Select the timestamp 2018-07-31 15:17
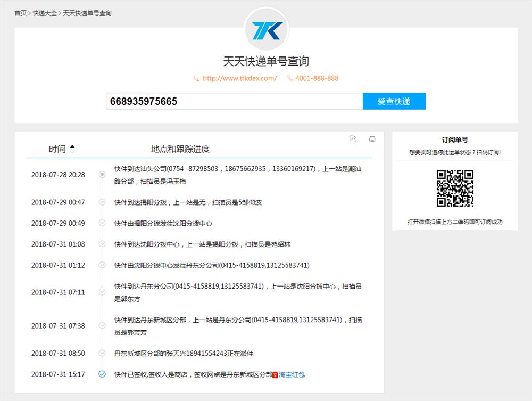532x401 pixels. point(58,374)
